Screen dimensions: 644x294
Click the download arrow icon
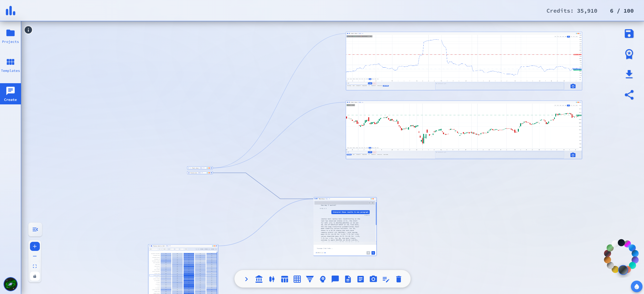click(629, 74)
